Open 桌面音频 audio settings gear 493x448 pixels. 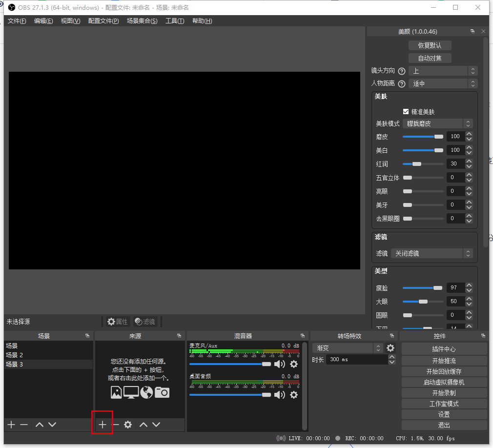pyautogui.click(x=294, y=395)
